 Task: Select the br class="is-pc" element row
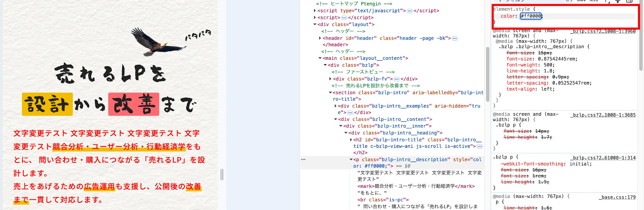point(383,200)
